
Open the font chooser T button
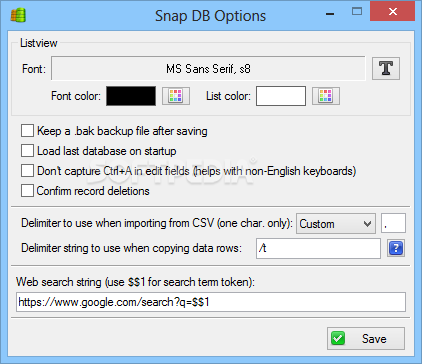click(x=386, y=68)
